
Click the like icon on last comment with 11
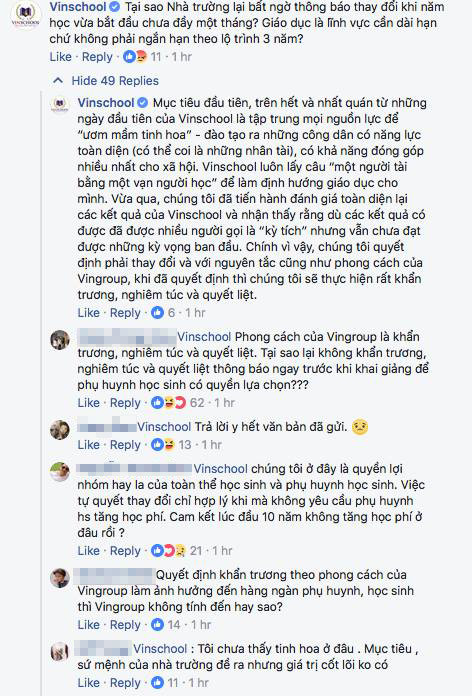pos(158,683)
